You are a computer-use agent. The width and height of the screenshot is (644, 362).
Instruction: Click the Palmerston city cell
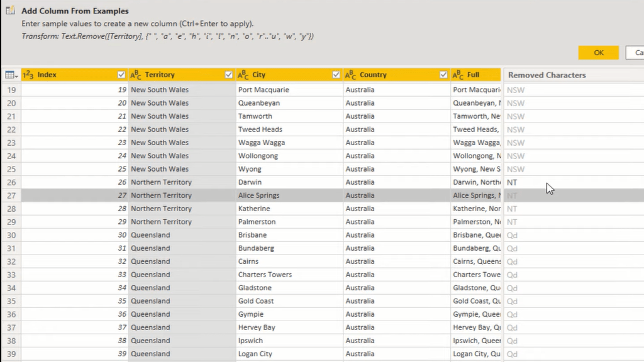[289, 222]
